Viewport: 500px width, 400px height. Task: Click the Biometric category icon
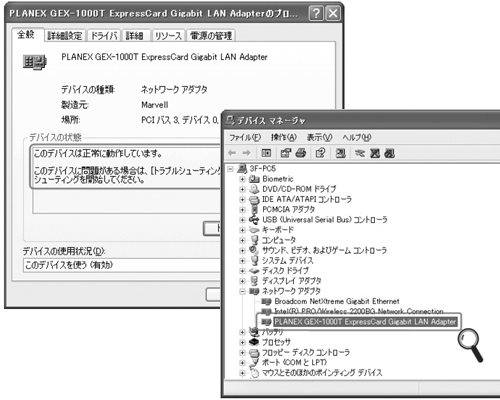[254, 179]
